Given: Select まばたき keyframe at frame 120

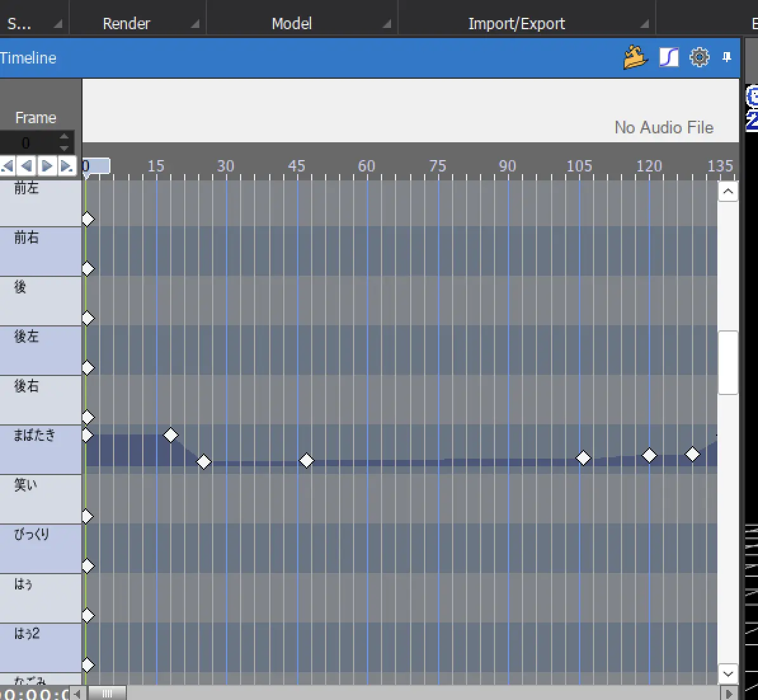Looking at the screenshot, I should 649,455.
